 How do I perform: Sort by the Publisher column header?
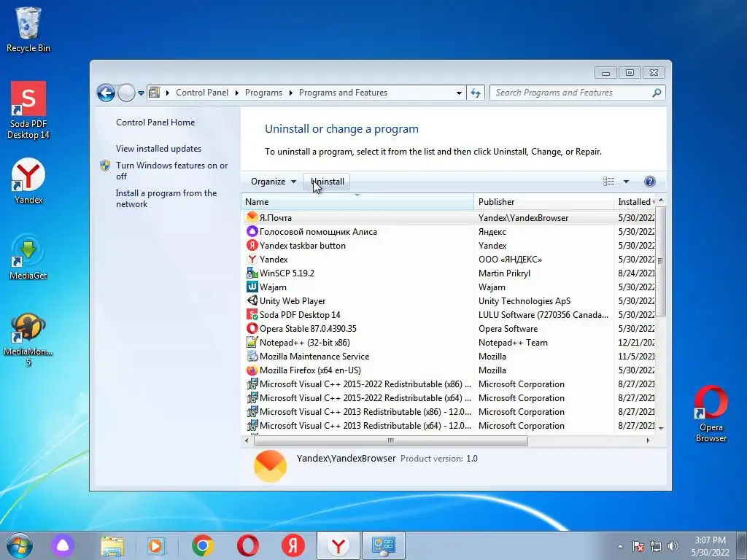pos(543,202)
